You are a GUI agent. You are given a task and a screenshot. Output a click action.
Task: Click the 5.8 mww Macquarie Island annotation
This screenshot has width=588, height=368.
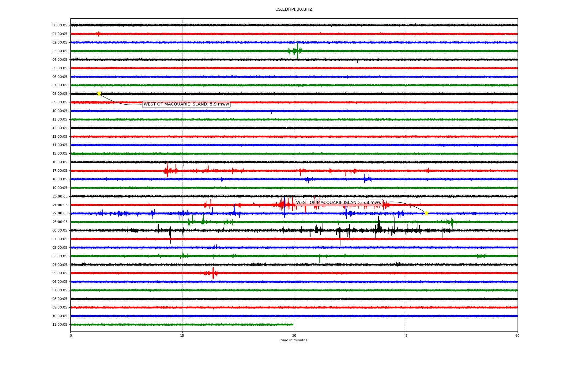click(339, 203)
